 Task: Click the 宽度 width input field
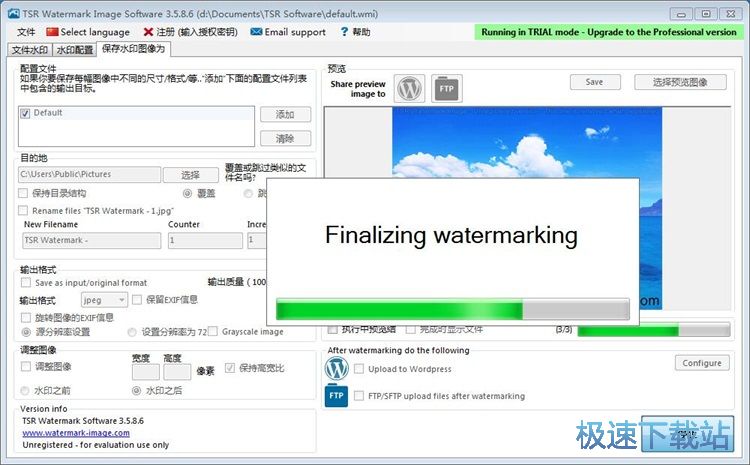[x=146, y=372]
